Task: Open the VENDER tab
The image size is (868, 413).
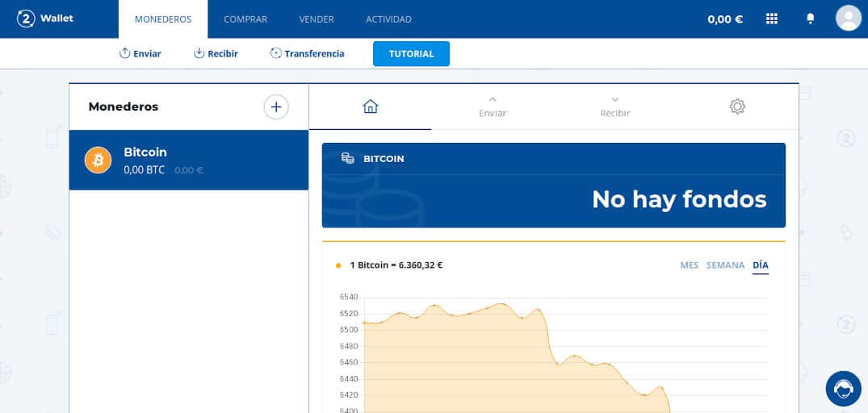Action: pos(316,19)
